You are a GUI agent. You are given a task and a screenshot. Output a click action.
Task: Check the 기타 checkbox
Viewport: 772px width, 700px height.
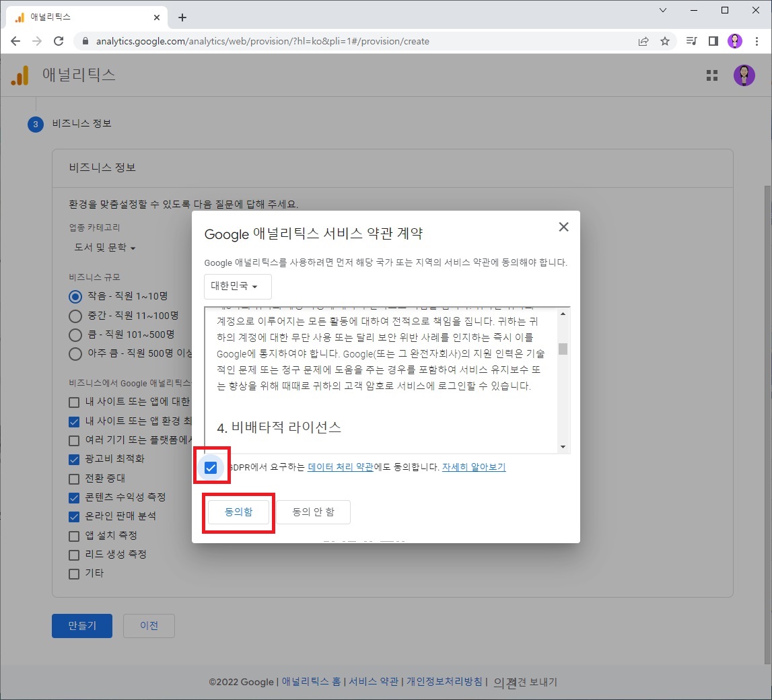(x=74, y=574)
